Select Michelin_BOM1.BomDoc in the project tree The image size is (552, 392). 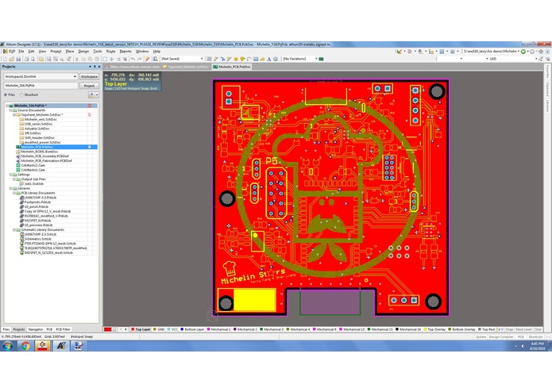pos(39,152)
